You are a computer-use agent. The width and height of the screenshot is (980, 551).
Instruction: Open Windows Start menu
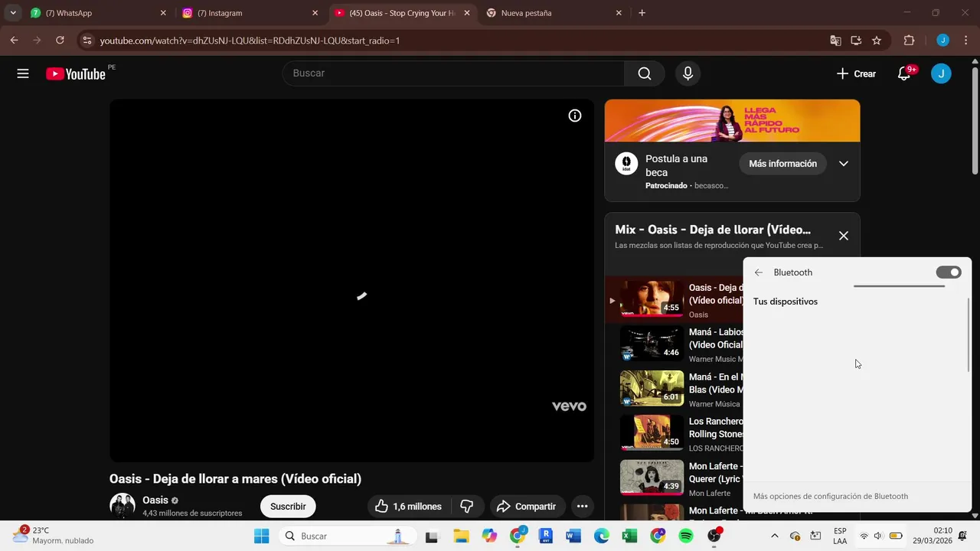coord(261,536)
